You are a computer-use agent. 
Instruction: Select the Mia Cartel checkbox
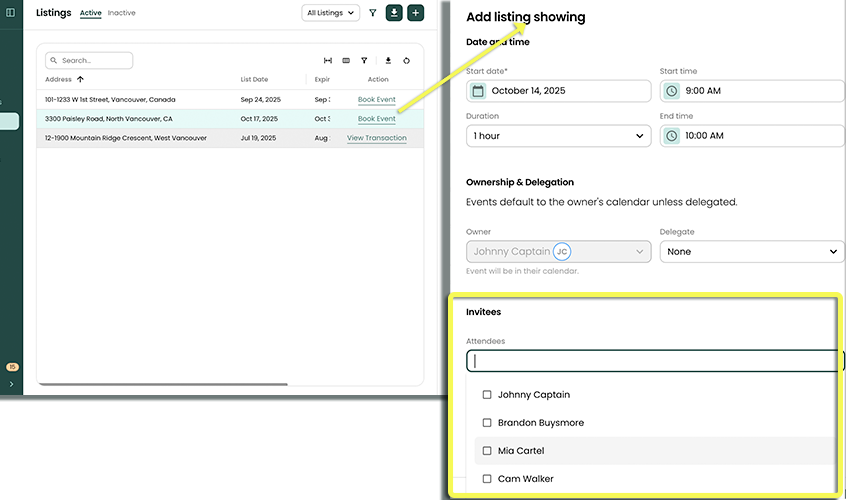487,451
